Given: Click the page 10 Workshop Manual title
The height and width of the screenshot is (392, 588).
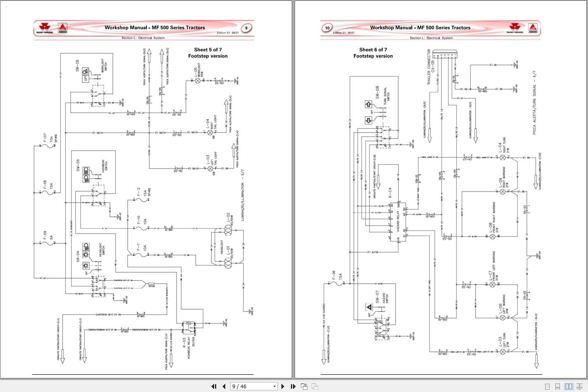Looking at the screenshot, I should (x=420, y=28).
